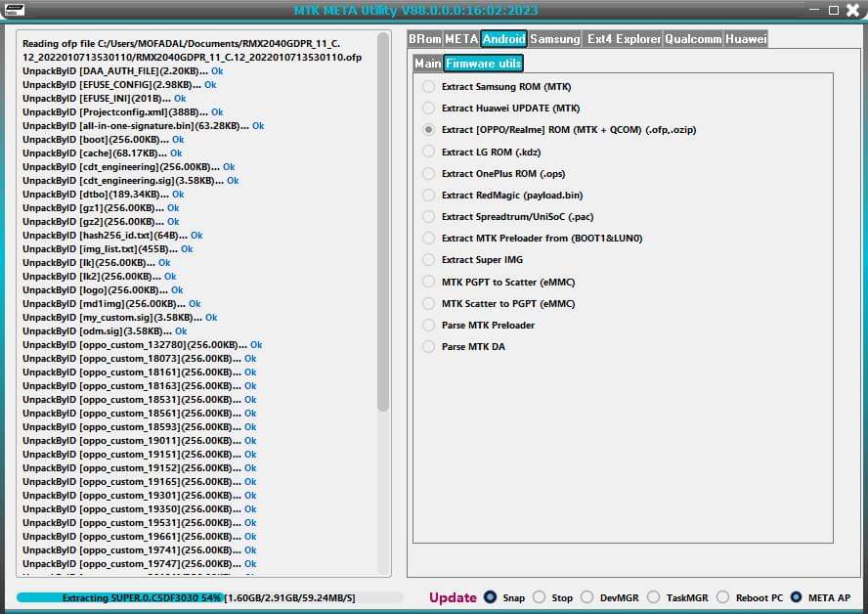Viewport: 868px width, 614px height.
Task: Click the extraction progress bar
Action: pyautogui.click(x=210, y=597)
